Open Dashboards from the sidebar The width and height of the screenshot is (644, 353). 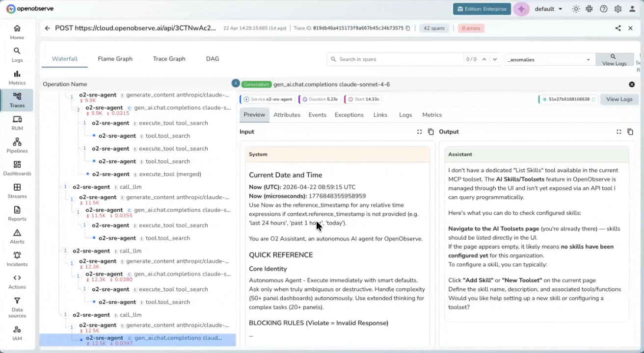[17, 168]
